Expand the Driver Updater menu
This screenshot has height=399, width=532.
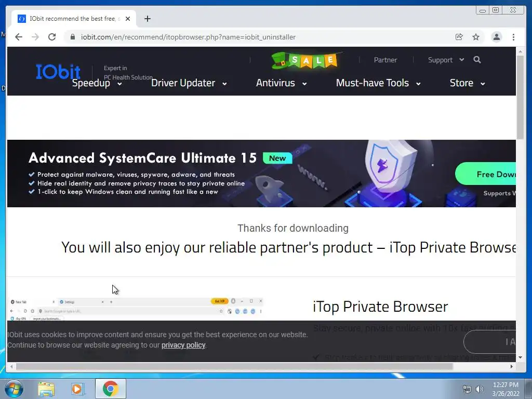point(189,83)
